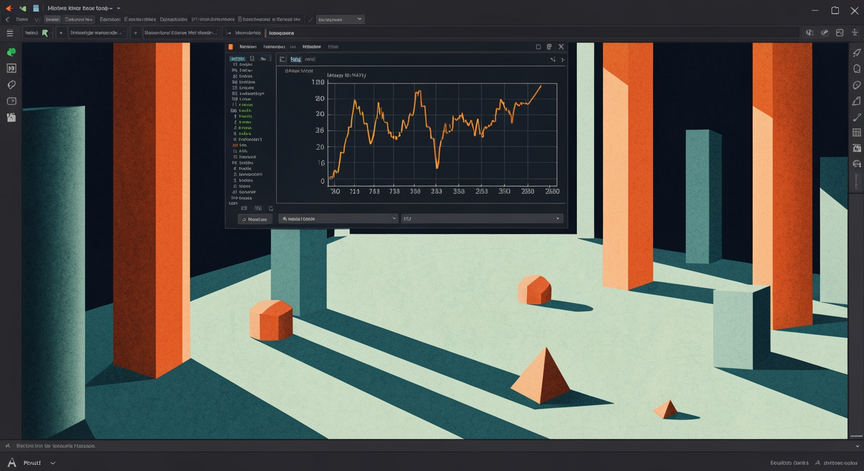Viewport: 864px width, 471px height.
Task: Select the table grid icon in right sidebar
Action: (x=856, y=132)
